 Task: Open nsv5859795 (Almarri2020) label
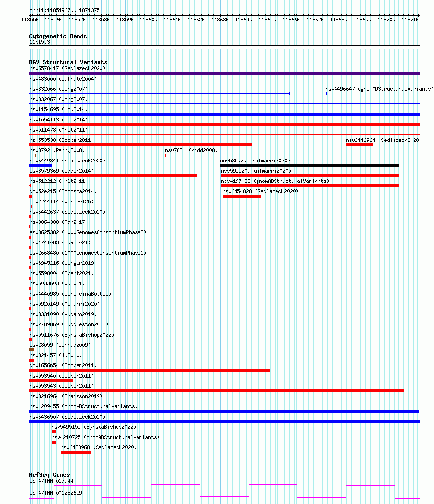pos(255,161)
